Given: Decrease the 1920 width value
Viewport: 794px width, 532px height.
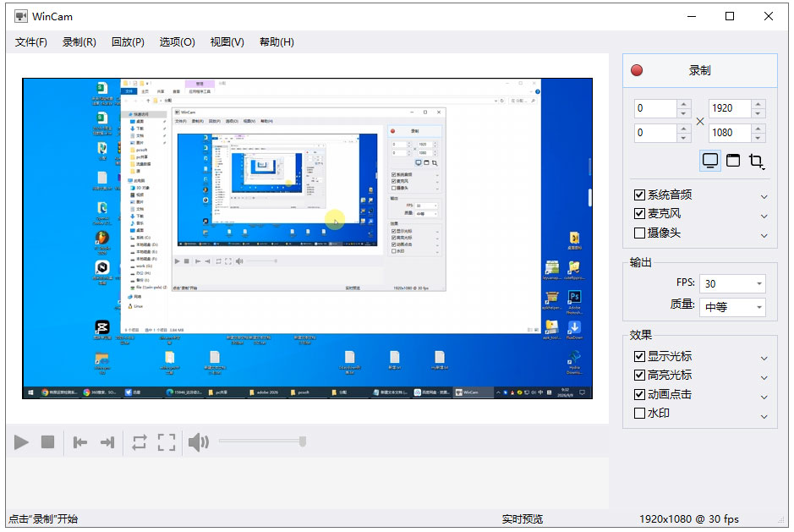Looking at the screenshot, I should point(758,113).
